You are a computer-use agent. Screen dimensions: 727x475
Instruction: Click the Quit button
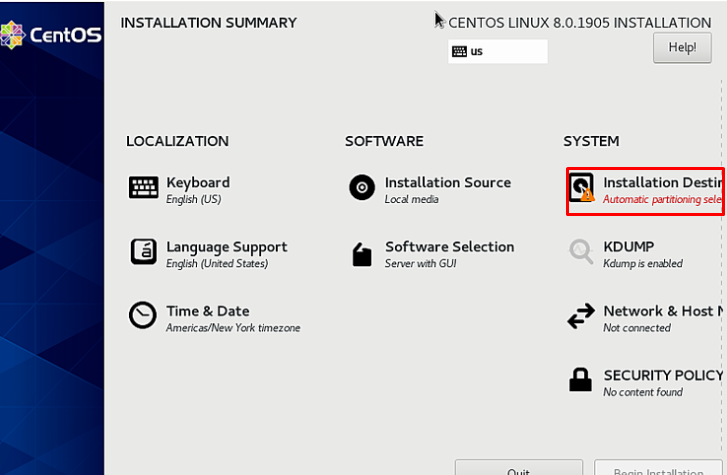tap(518, 468)
